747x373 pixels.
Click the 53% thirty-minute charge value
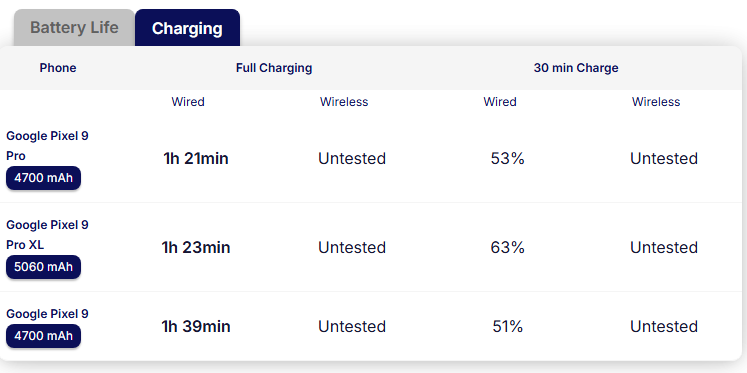click(507, 158)
